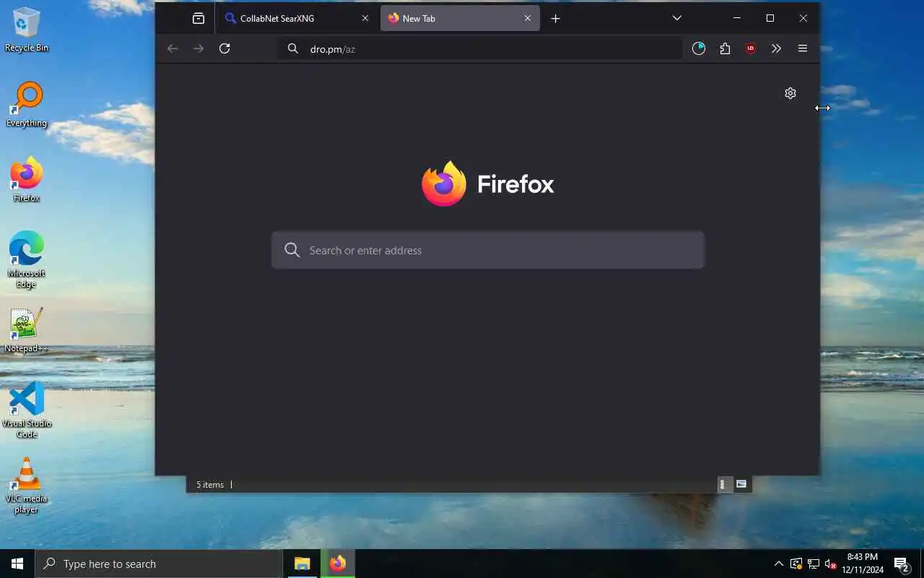
Task: Click the 5 items status text
Action: click(210, 485)
